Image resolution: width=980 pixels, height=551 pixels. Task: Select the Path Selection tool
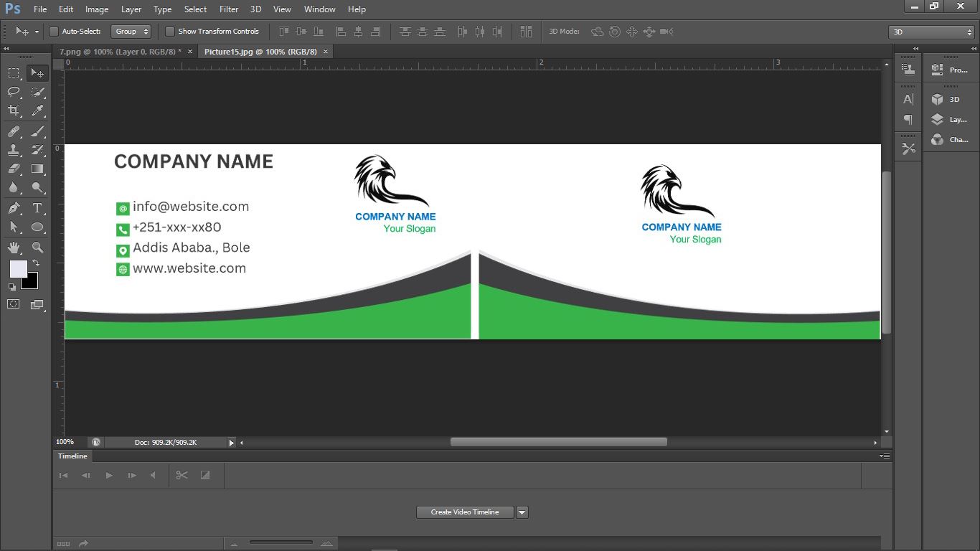(14, 227)
